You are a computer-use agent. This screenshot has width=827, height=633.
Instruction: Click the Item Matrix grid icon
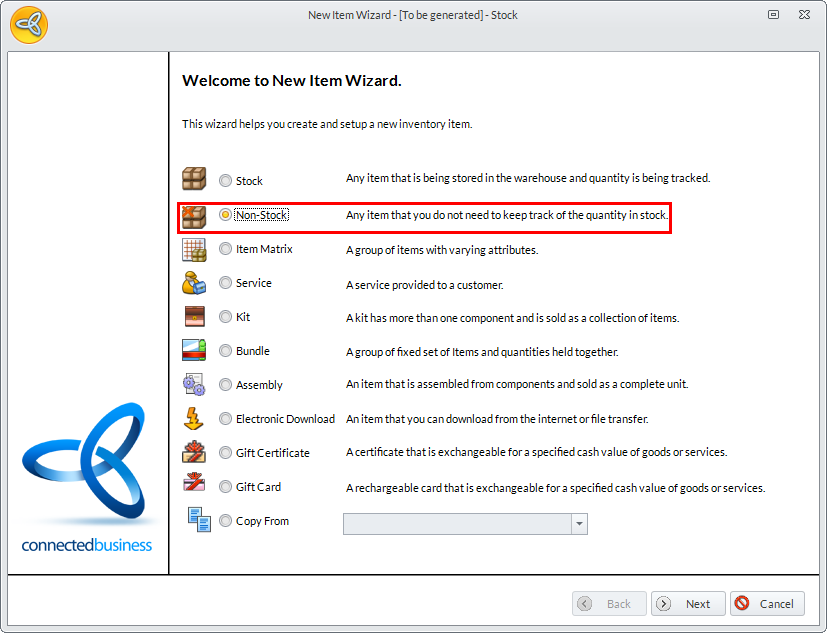point(194,250)
